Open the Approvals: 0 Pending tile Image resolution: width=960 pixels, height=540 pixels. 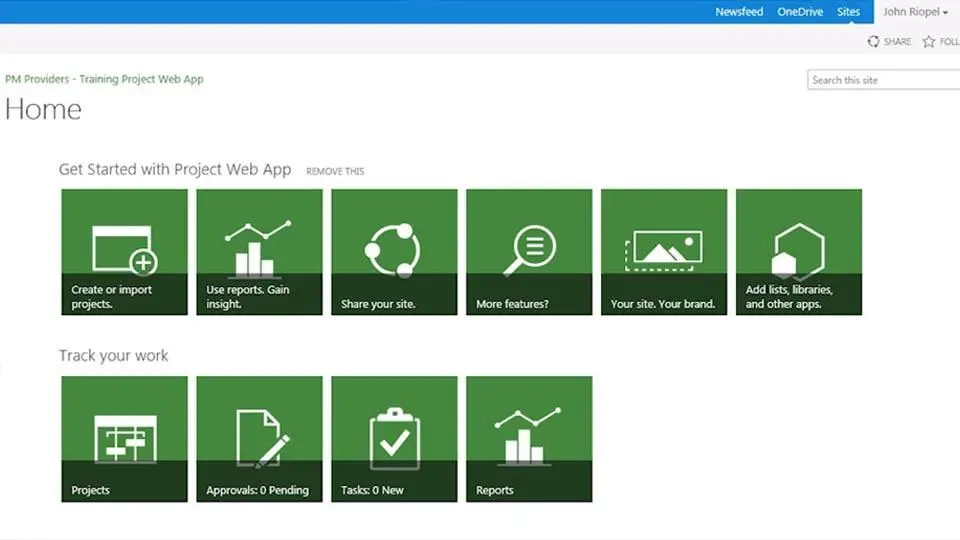[260, 439]
